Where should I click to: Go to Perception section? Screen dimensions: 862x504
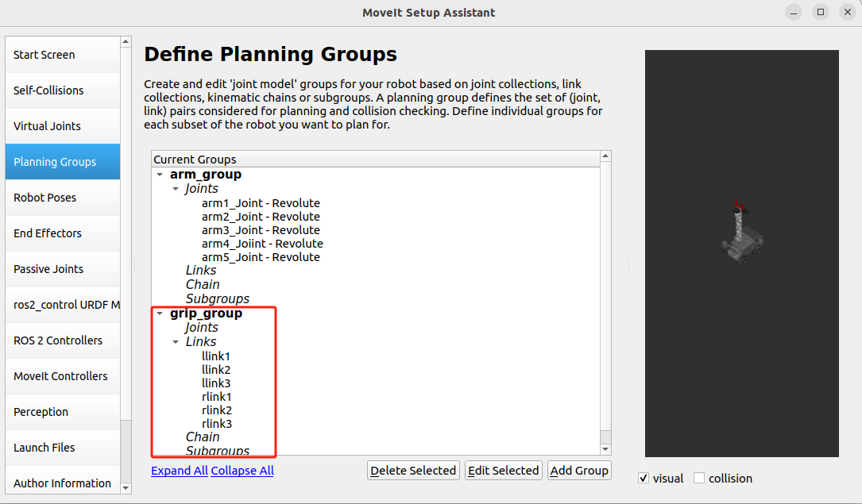coord(63,412)
